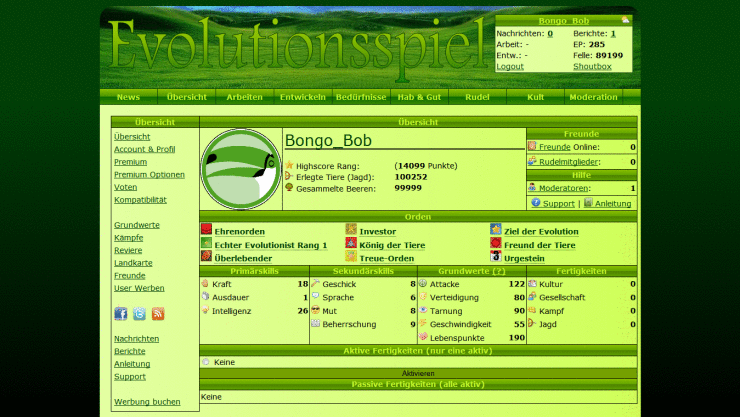Open Premium Optionen sidebar link
Screen dimensions: 740x417
point(149,175)
